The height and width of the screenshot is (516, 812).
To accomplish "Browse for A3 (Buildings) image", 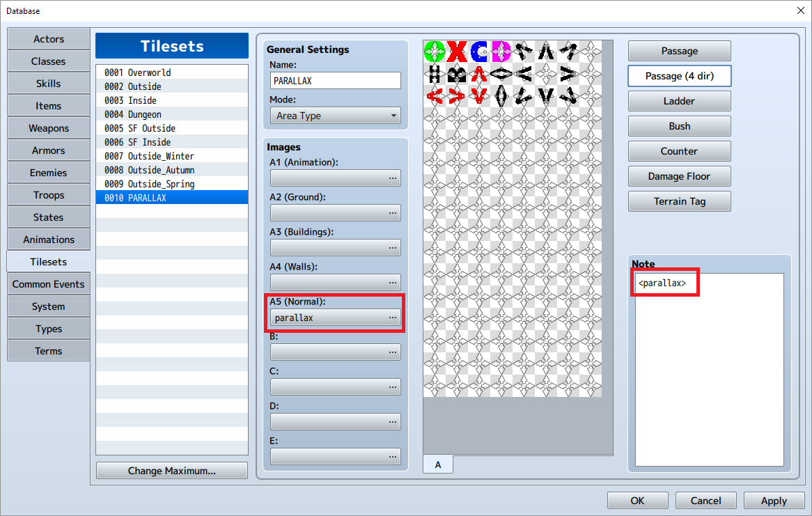I will [x=335, y=247].
